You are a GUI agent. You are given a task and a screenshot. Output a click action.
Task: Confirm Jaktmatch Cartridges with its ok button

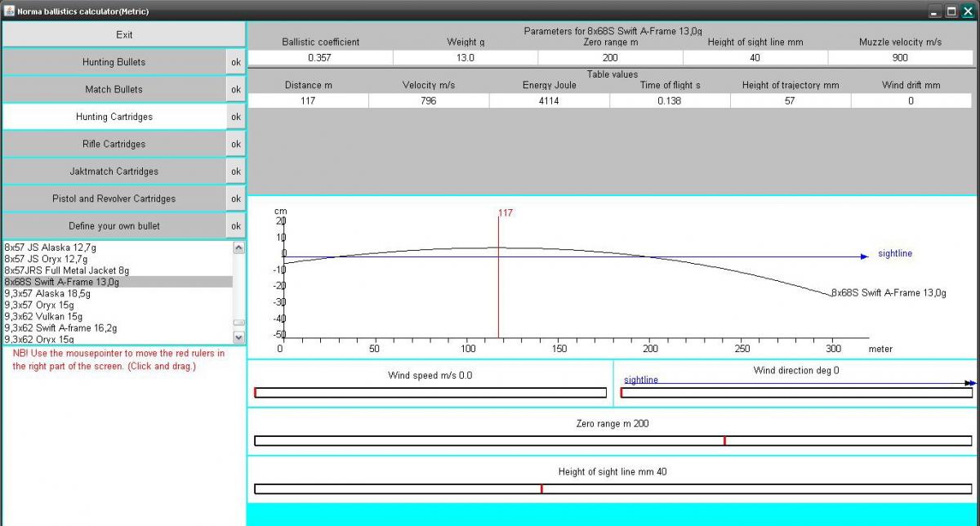(235, 172)
